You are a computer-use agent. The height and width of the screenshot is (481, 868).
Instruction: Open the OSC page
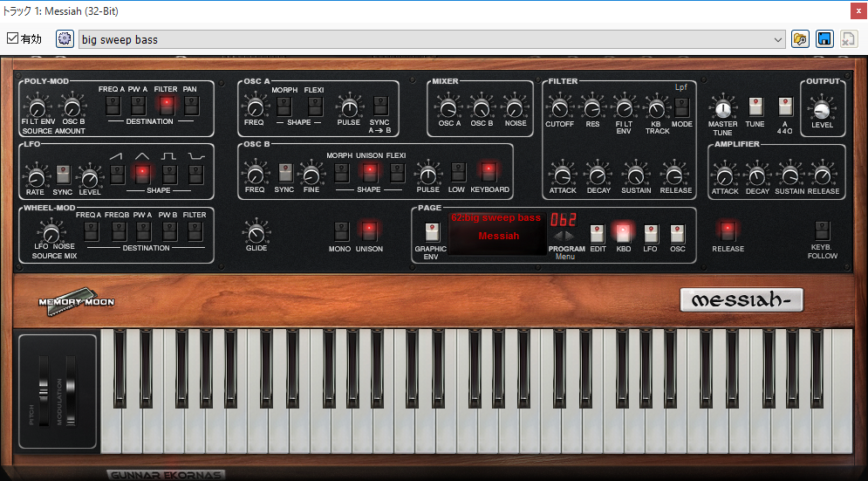pyautogui.click(x=678, y=233)
